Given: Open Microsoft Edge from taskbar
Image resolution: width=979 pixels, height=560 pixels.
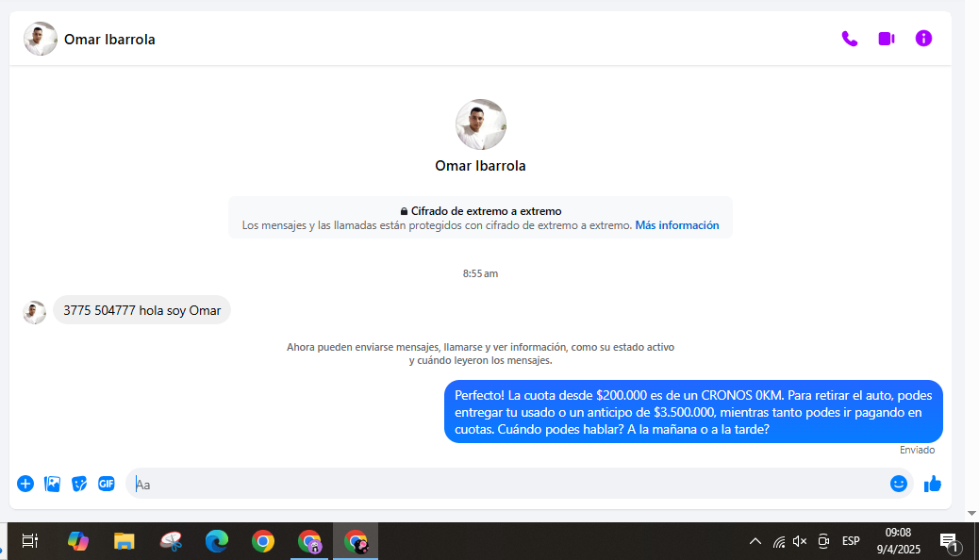Looking at the screenshot, I should click(217, 540).
